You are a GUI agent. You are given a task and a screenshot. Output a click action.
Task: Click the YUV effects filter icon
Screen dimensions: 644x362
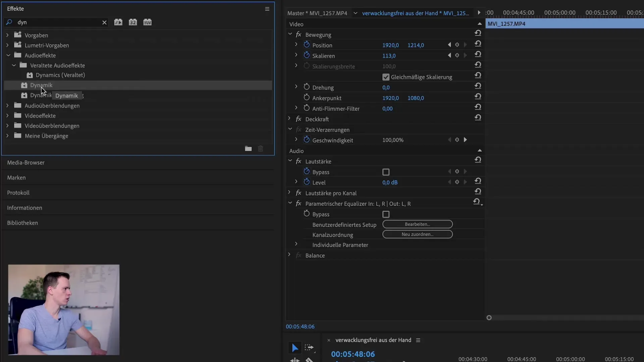point(147,22)
